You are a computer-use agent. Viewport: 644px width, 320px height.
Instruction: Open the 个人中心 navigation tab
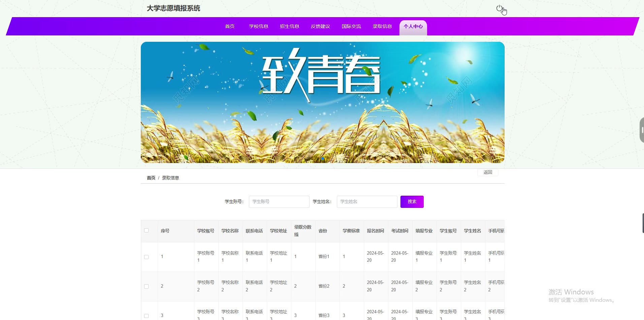pos(413,27)
